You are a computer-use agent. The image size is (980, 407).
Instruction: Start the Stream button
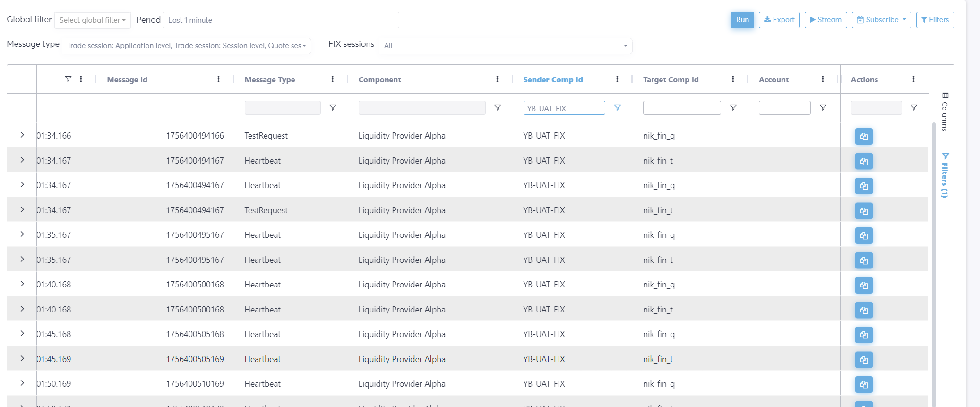point(825,20)
